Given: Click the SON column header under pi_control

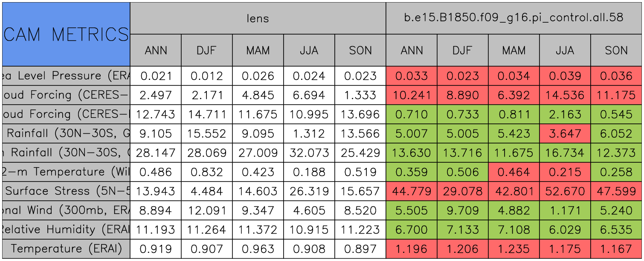Looking at the screenshot, I should point(616,50).
